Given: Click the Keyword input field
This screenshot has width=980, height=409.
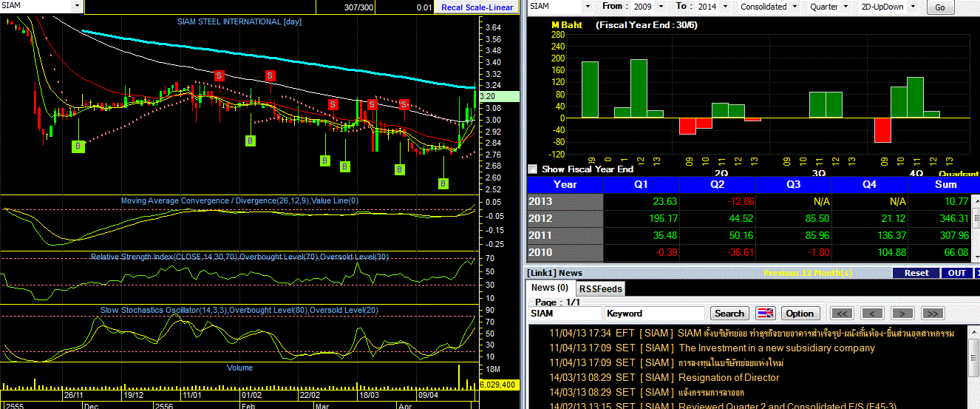Looking at the screenshot, I should [654, 314].
